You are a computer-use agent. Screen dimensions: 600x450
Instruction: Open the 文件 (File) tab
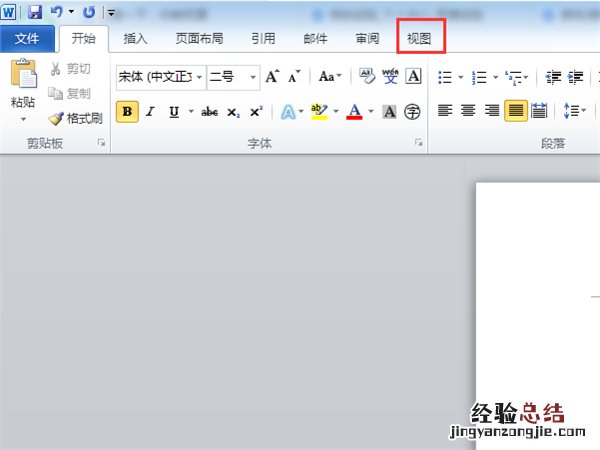click(x=27, y=39)
